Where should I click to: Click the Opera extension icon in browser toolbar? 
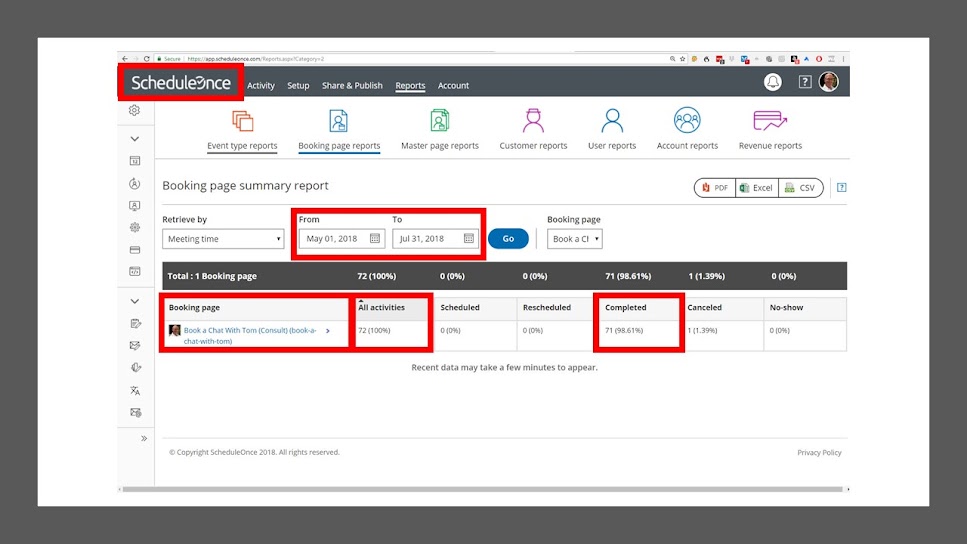(819, 59)
